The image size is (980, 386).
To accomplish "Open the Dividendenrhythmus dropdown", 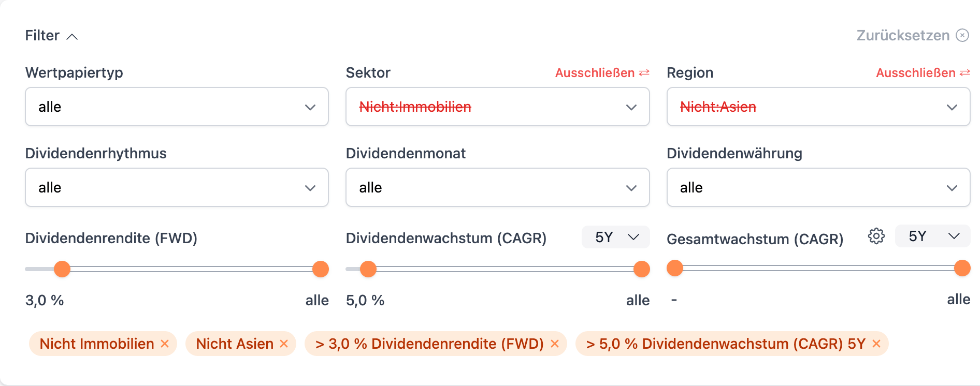I will 176,187.
